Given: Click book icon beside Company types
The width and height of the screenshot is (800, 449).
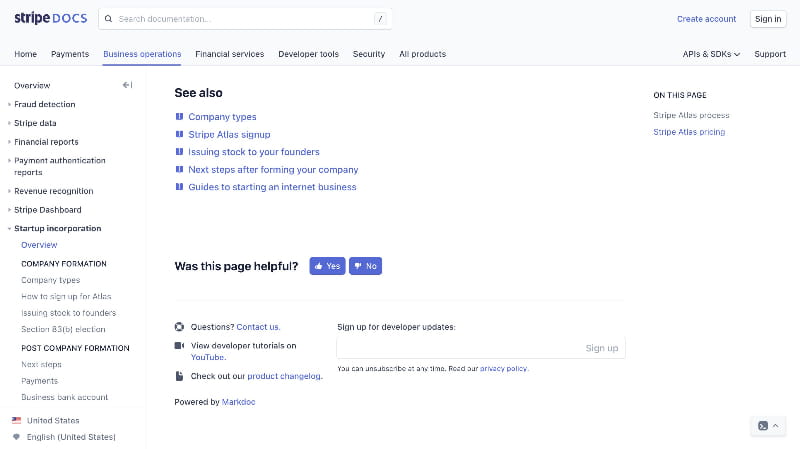Looking at the screenshot, I should pyautogui.click(x=179, y=117).
